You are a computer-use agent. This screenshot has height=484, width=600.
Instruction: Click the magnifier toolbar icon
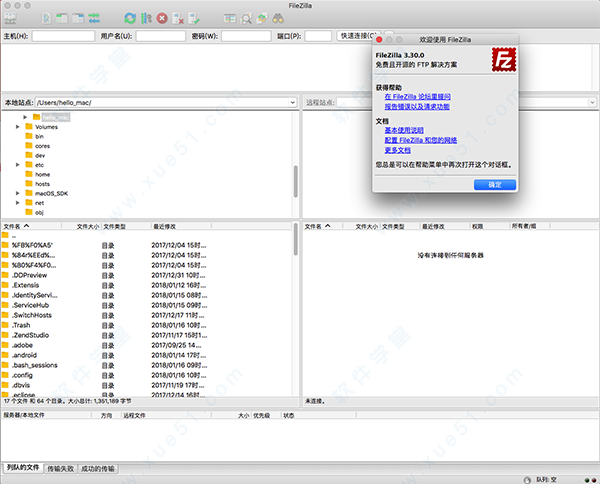coord(246,18)
